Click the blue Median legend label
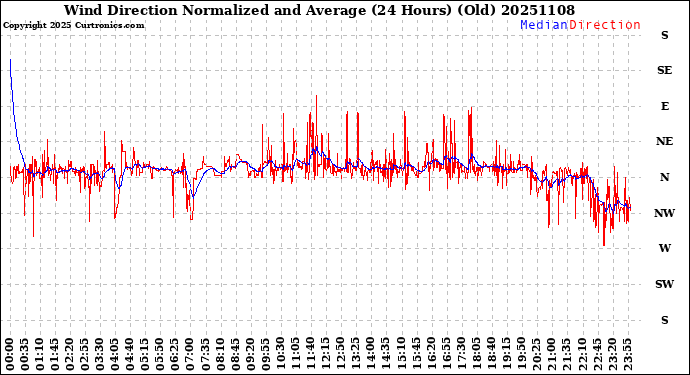The height and width of the screenshot is (375, 690). click(544, 25)
